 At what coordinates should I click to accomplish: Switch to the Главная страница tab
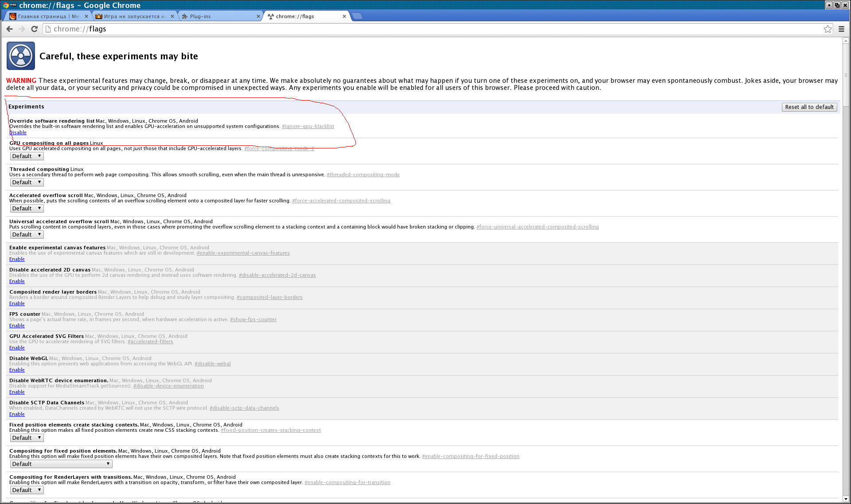[x=48, y=16]
